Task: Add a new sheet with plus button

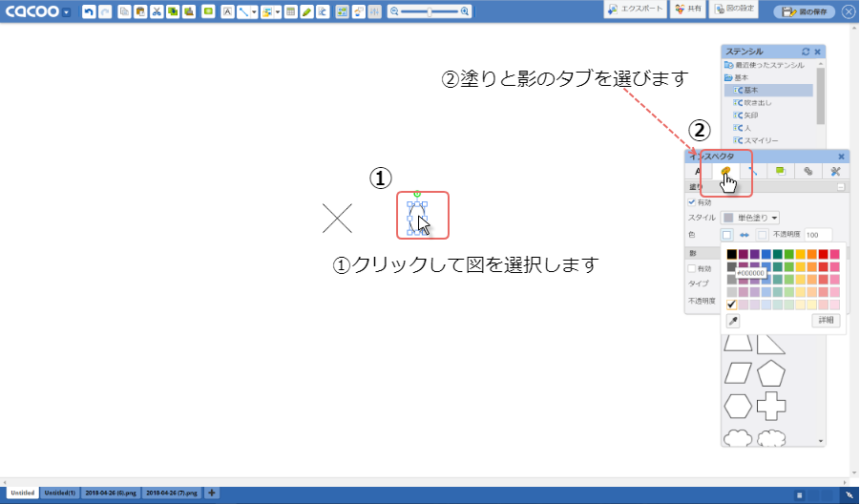Action: pyautogui.click(x=212, y=493)
